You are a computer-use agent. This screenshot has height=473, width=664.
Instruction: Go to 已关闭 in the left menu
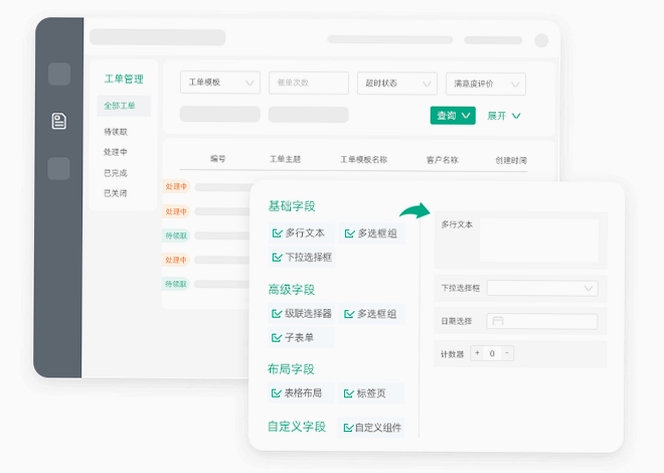pos(115,193)
